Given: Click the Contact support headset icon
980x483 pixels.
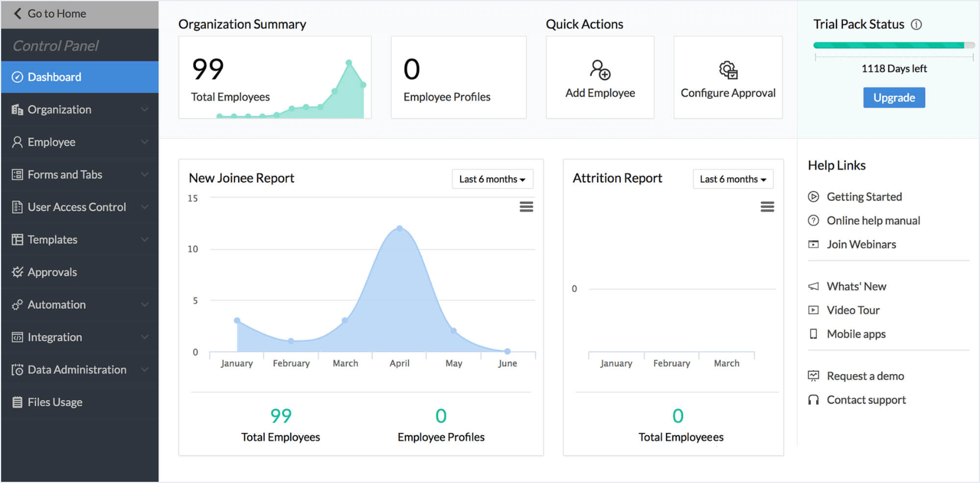Looking at the screenshot, I should [813, 400].
